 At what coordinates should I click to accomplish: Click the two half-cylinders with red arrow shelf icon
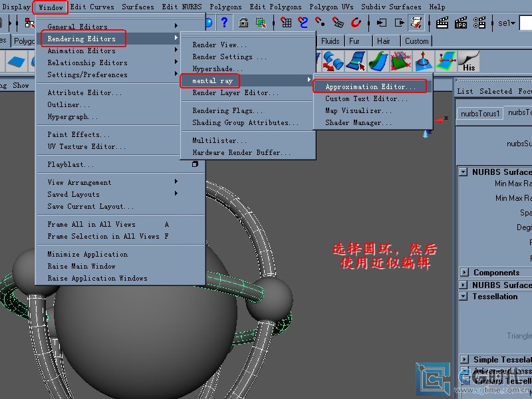tap(333, 61)
